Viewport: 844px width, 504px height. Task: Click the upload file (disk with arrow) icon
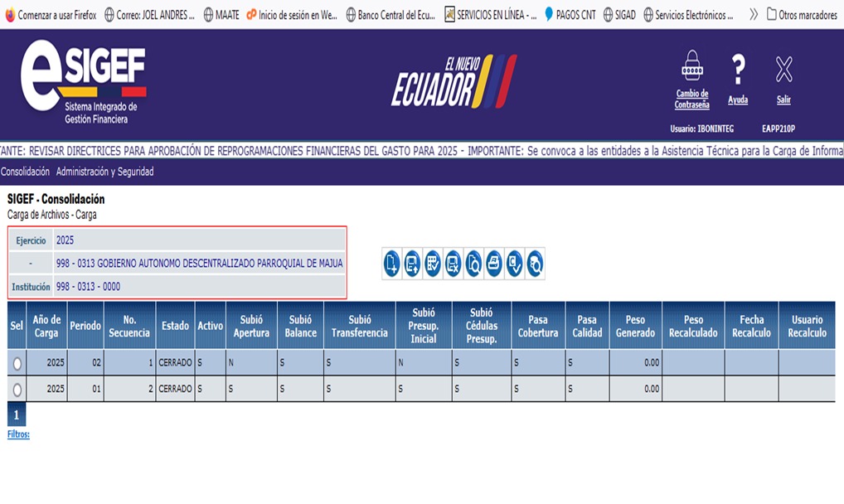click(412, 264)
